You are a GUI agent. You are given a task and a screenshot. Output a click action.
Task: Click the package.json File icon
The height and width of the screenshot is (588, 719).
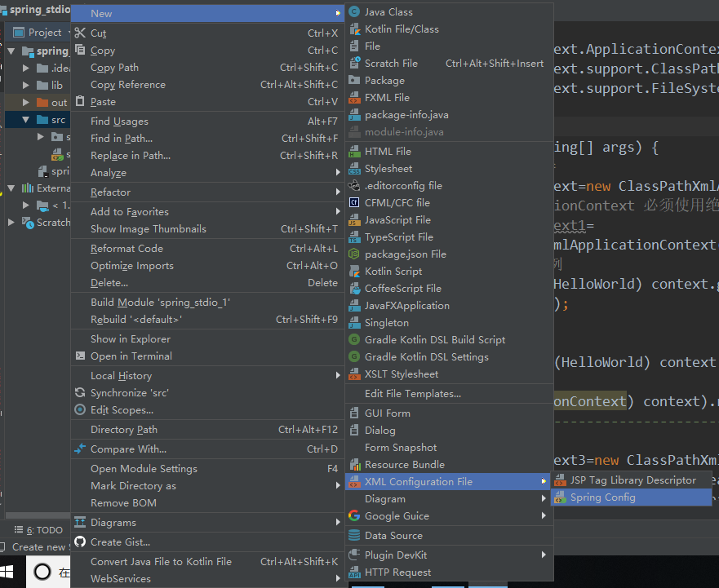pos(354,254)
